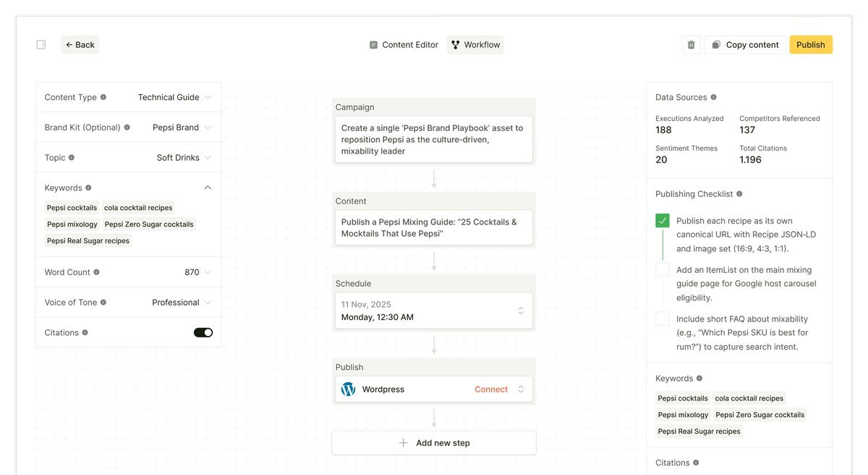Click info icon next to Data Sources

713,97
